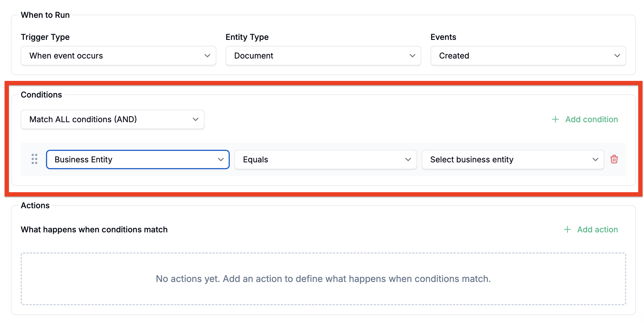644x323 pixels.
Task: Delete the Business Entity condition via trash icon
Action: point(614,159)
